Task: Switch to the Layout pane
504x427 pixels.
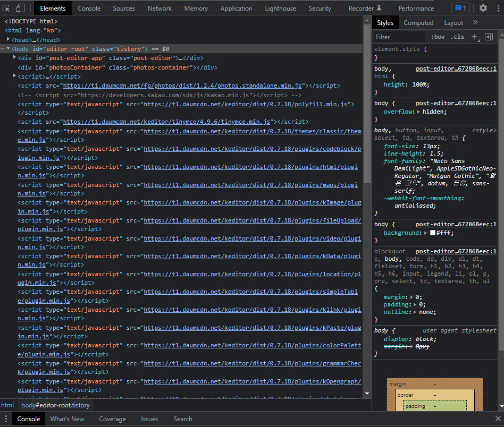Action: coord(453,23)
